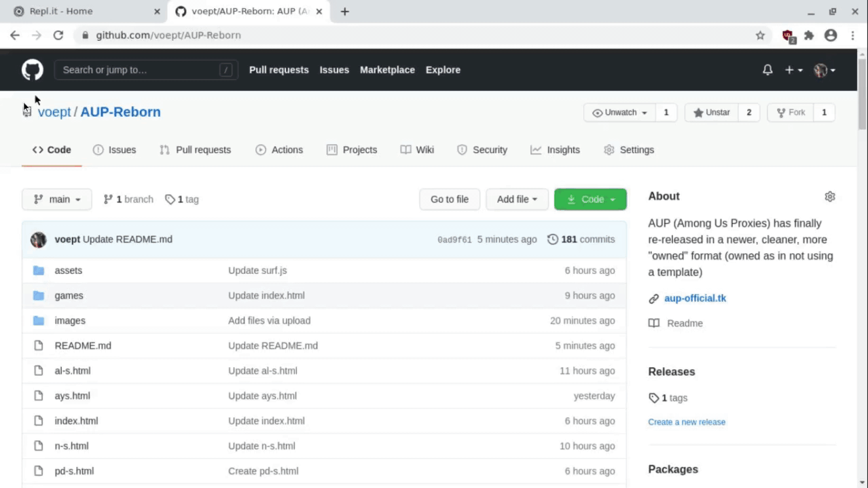Image resolution: width=868 pixels, height=488 pixels.
Task: Click the games folder icon
Action: [x=39, y=296]
